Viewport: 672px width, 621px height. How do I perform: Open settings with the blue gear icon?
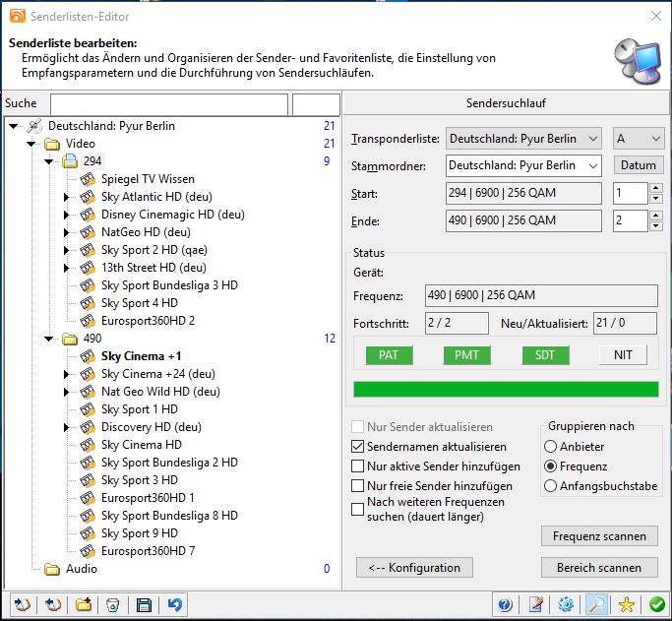tap(566, 605)
